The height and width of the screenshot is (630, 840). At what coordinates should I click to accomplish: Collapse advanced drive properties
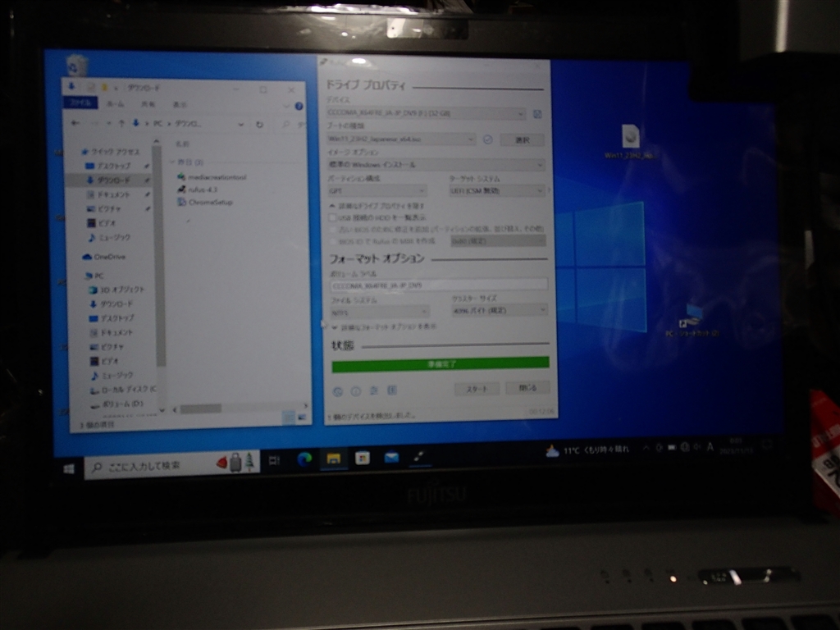[x=377, y=206]
